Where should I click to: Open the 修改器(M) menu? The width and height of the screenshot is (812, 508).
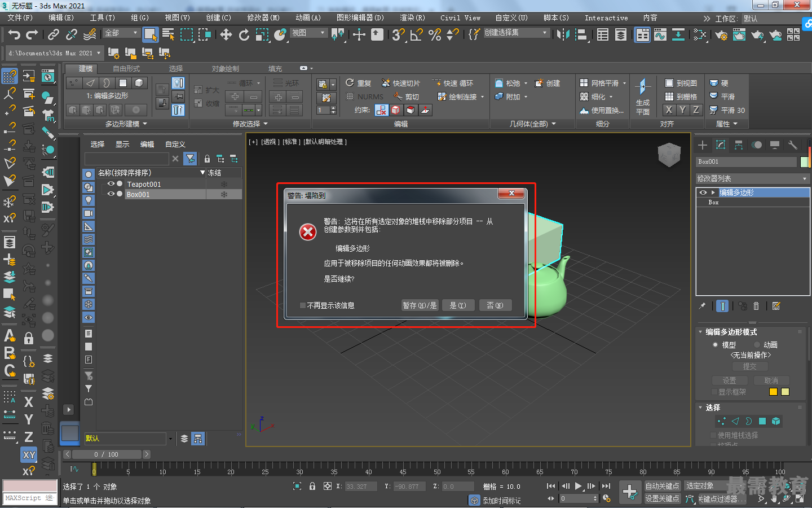263,17
